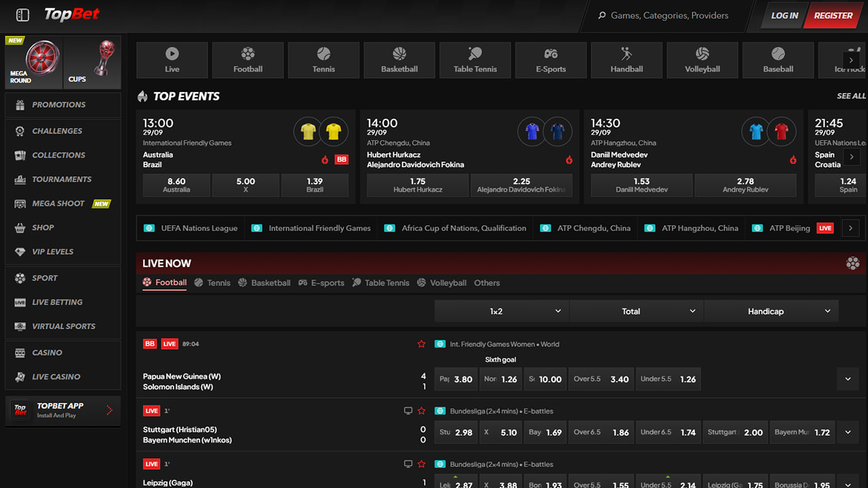Switch Live Now to E-sports tab
The height and width of the screenshot is (488, 868).
coord(321,283)
